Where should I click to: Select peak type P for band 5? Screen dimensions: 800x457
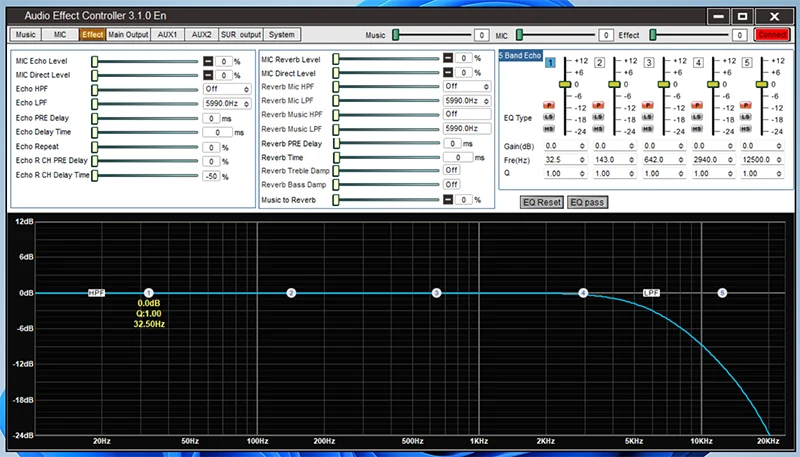(x=746, y=106)
